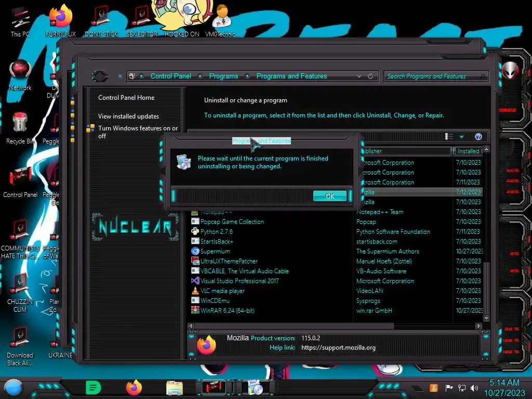Click the network tray icon
532x399 pixels.
coord(462,388)
